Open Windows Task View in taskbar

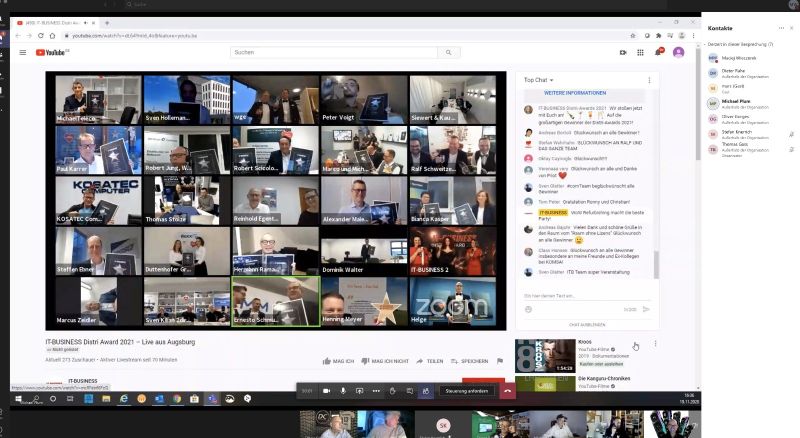pyautogui.click(x=70, y=399)
